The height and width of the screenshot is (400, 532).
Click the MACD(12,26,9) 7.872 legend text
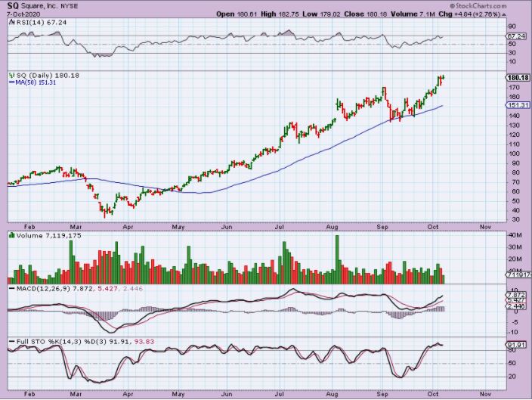(x=56, y=289)
